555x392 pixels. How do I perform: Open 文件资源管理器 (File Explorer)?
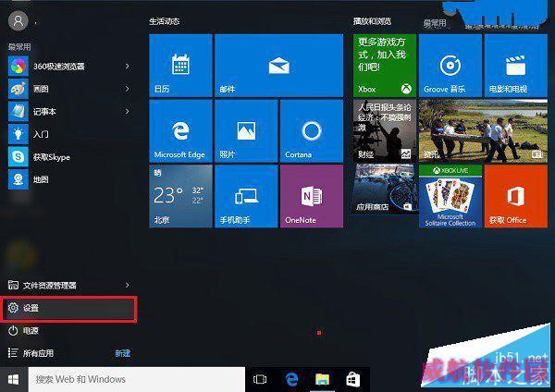click(x=69, y=285)
